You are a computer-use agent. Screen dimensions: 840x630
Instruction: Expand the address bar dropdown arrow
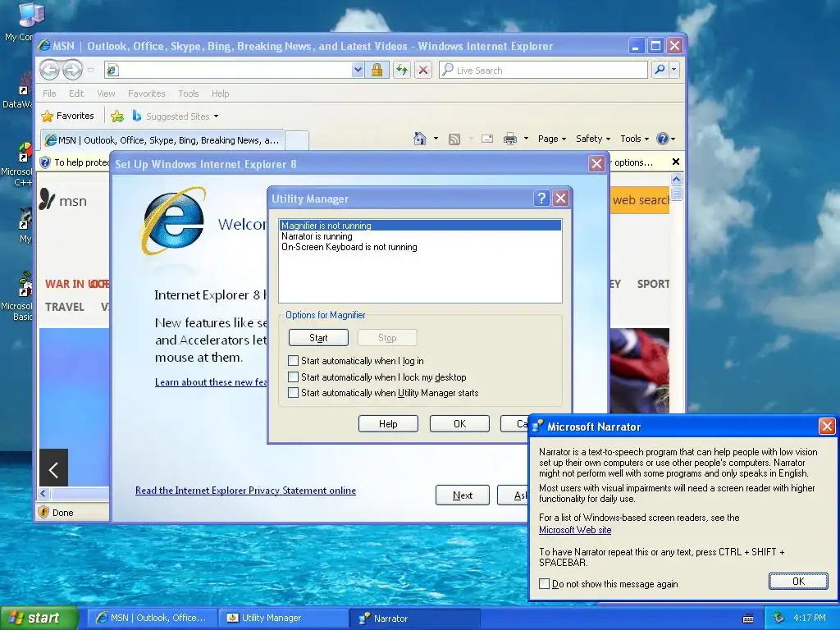point(358,71)
